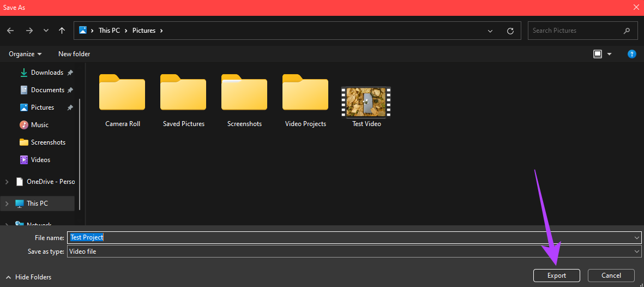
Task: Refresh the Pictures folder view
Action: click(x=510, y=31)
